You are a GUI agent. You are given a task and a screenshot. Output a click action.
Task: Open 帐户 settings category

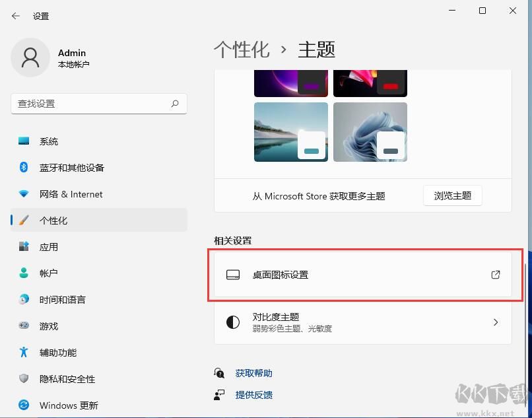pyautogui.click(x=99, y=273)
